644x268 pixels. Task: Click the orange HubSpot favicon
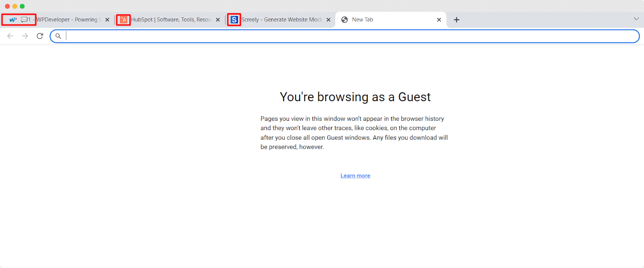tap(124, 20)
